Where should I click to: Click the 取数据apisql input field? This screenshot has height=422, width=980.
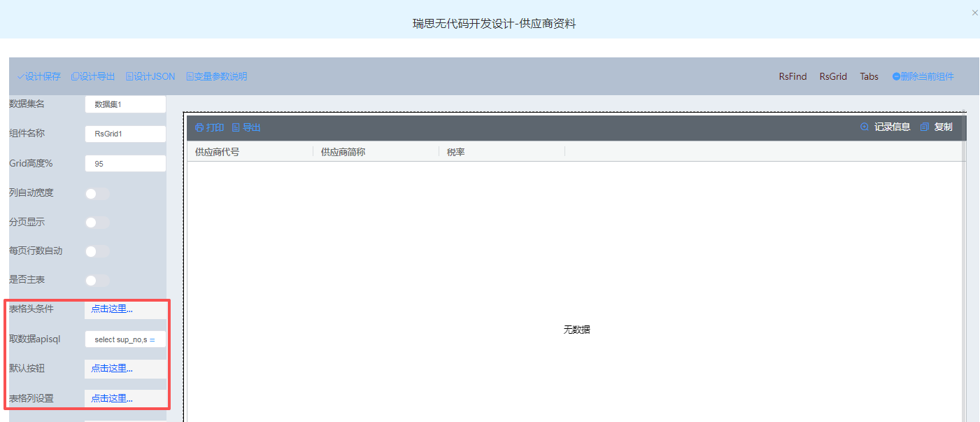pos(125,339)
